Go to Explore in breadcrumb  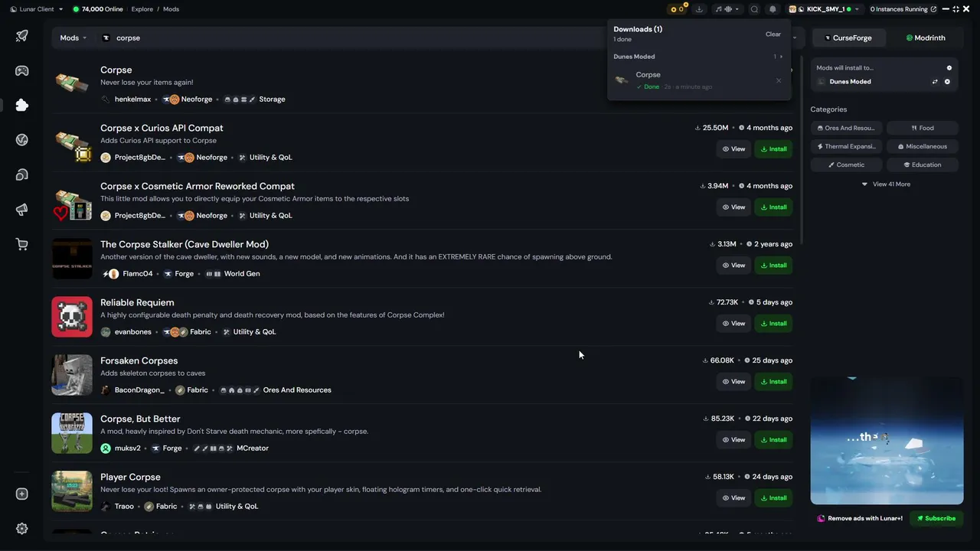142,9
